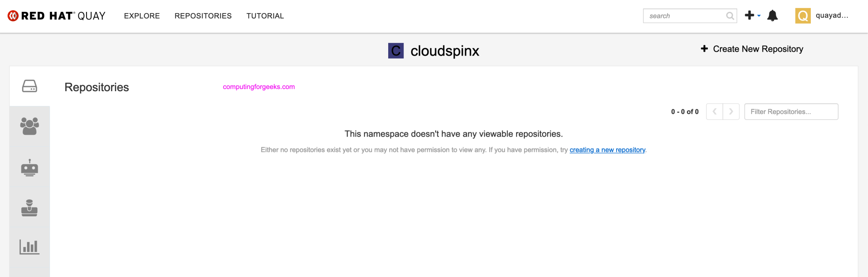Follow the creating a new repository link

(x=607, y=150)
